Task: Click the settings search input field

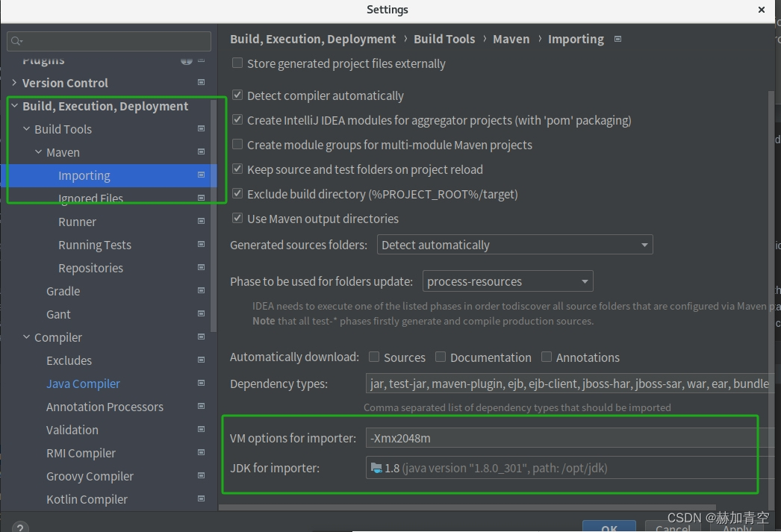Action: click(109, 41)
